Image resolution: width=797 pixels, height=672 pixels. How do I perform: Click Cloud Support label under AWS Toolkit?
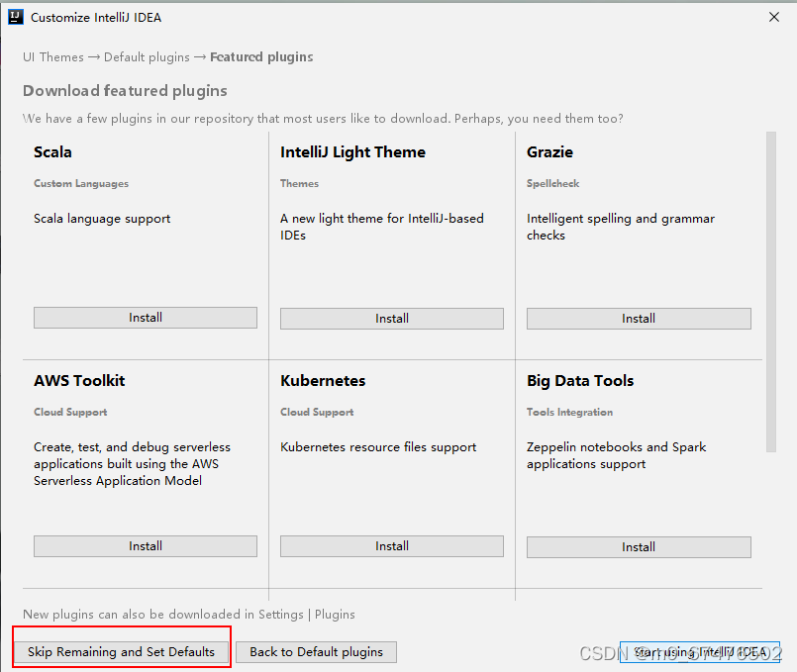pyautogui.click(x=70, y=412)
